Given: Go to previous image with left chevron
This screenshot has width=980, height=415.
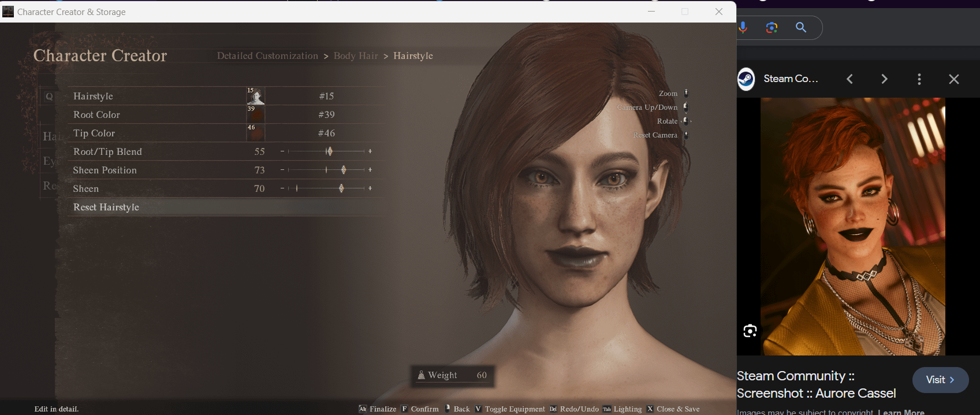Looking at the screenshot, I should [x=849, y=79].
